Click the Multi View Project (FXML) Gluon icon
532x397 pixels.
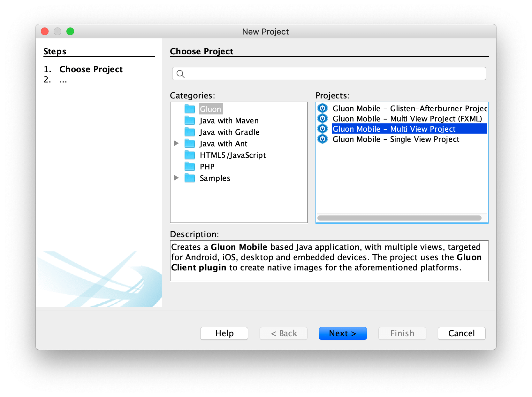click(x=323, y=119)
